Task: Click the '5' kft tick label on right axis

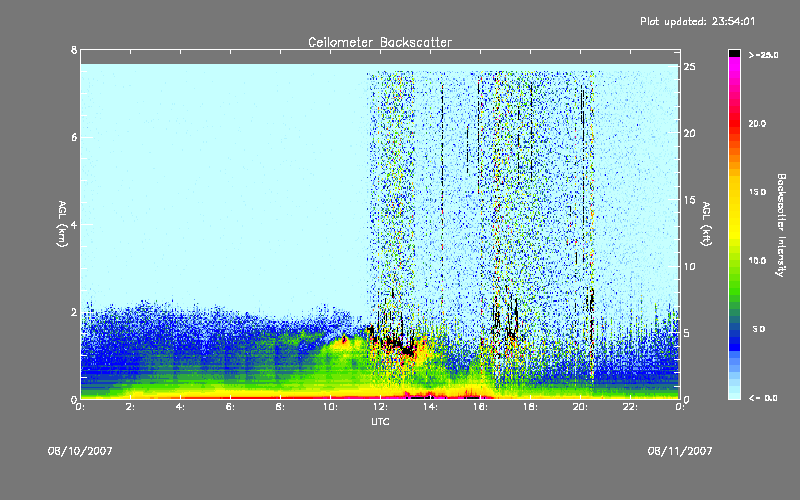Action: (x=687, y=333)
